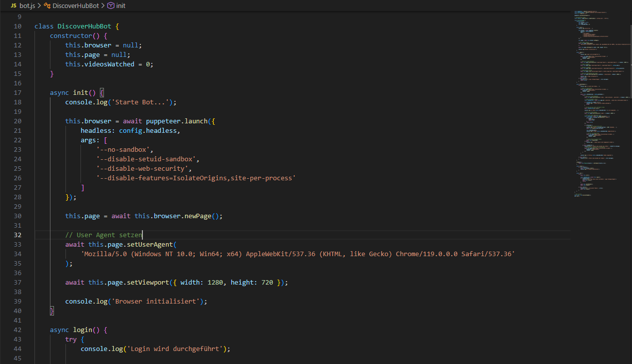632x364 pixels.
Task: Place cursor on the 'puppeteer' identifier
Action: (x=163, y=121)
